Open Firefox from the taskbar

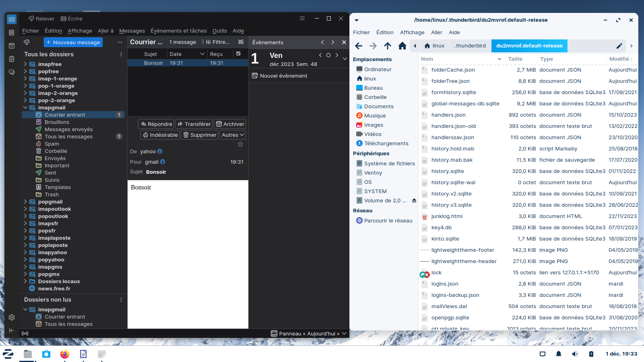tap(64, 354)
